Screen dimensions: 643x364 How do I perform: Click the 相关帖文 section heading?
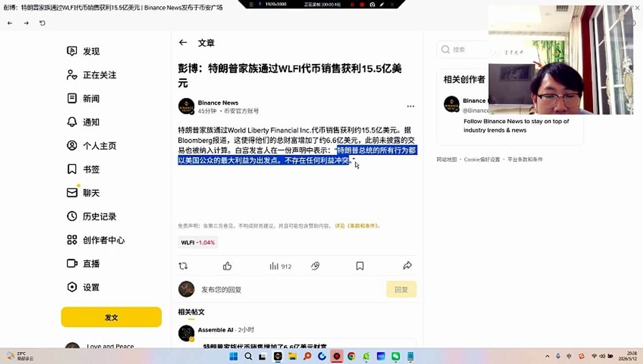pyautogui.click(x=191, y=312)
